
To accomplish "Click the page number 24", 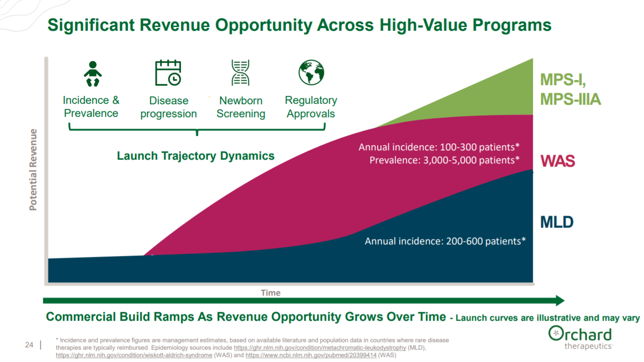I will (29, 345).
